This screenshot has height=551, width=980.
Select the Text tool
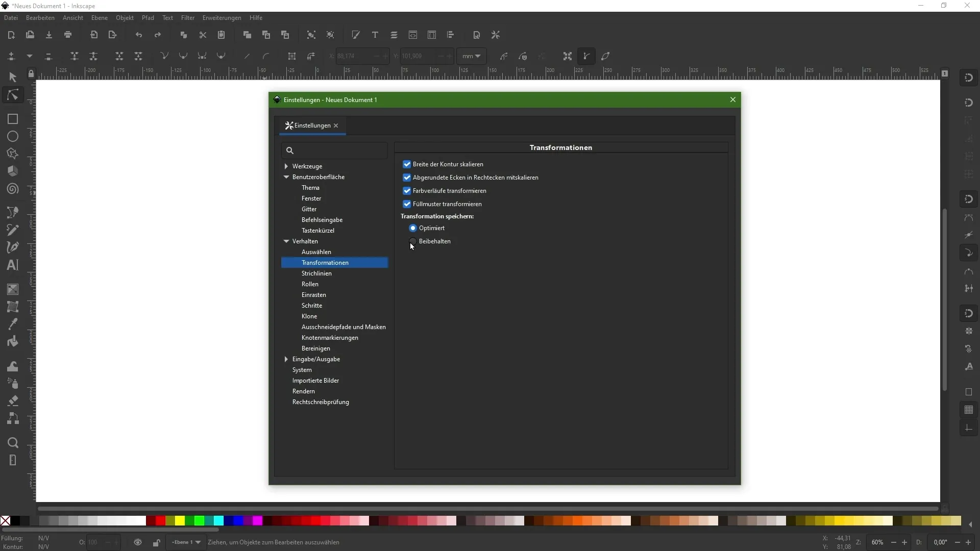pyautogui.click(x=13, y=265)
